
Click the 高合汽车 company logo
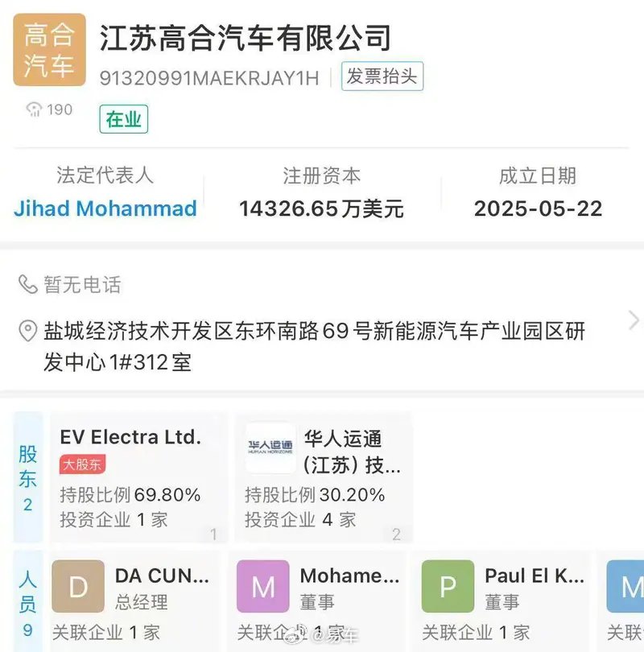point(49,50)
